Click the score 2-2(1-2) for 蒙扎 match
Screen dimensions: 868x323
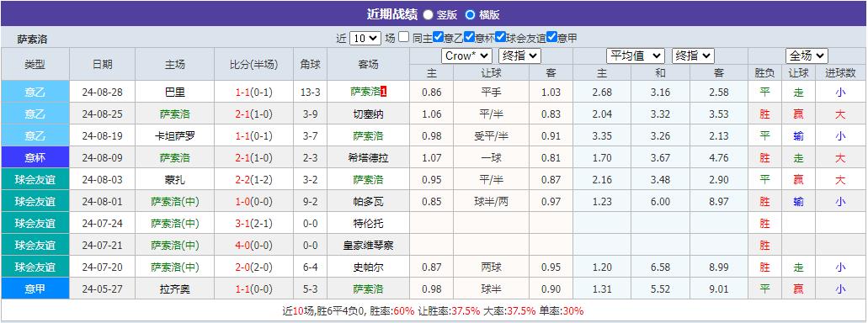click(254, 180)
